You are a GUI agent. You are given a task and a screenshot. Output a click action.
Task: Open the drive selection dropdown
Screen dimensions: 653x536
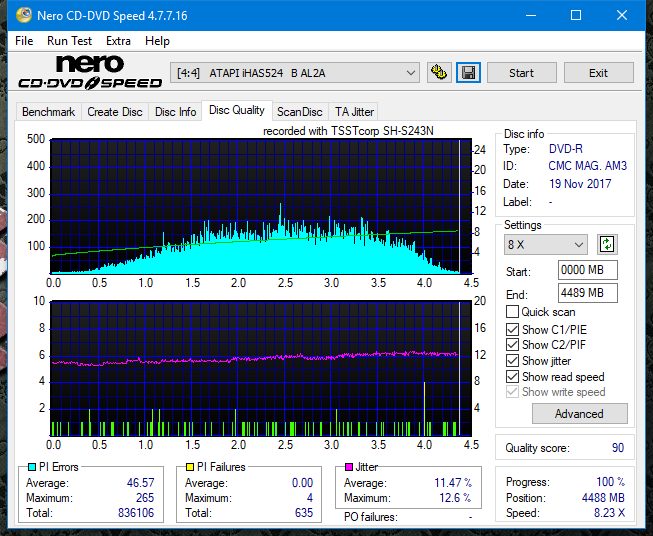(294, 73)
